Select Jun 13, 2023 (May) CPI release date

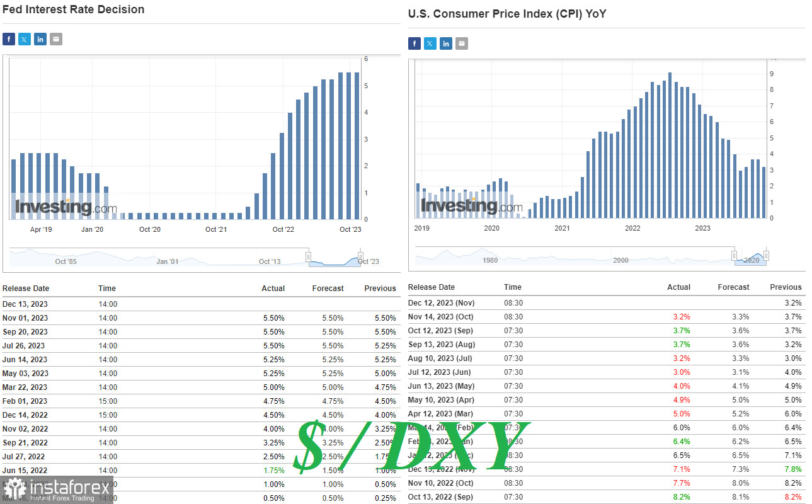[441, 386]
